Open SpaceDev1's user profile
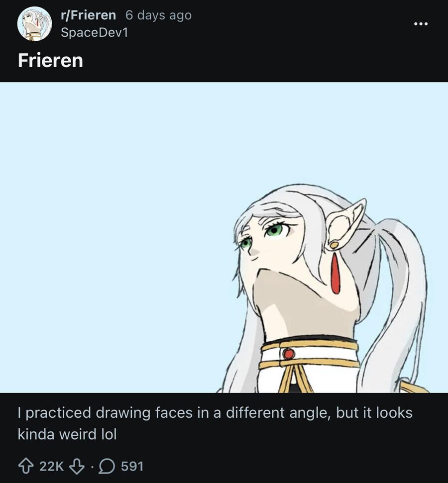This screenshot has height=483, width=448. coord(94,33)
